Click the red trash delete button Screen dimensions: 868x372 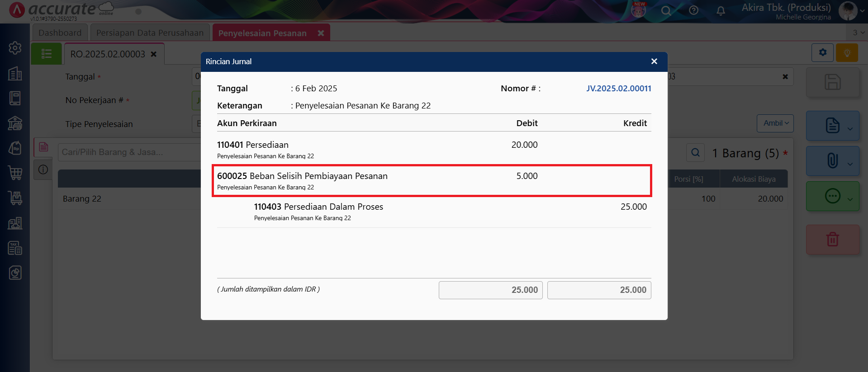click(x=832, y=240)
